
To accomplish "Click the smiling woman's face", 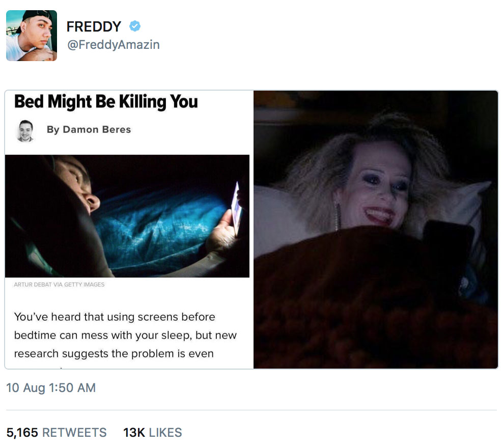I will (x=379, y=185).
